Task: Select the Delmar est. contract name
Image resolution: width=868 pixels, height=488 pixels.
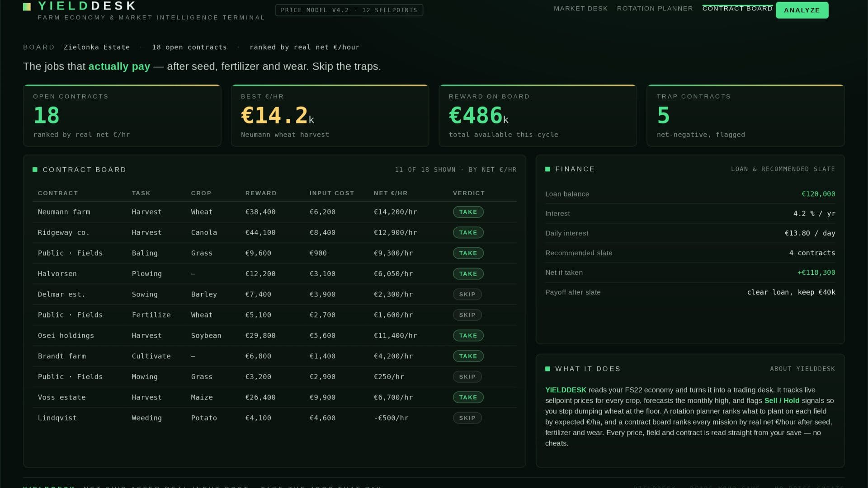Action: tap(61, 294)
